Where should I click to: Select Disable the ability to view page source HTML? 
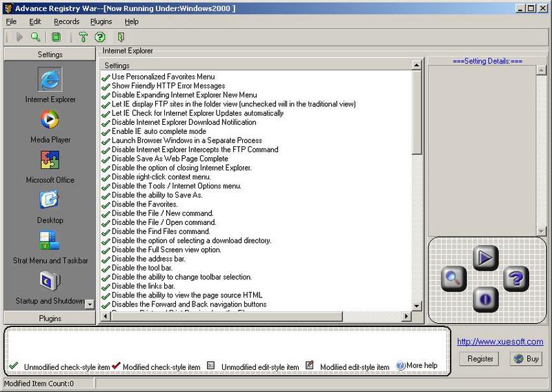[x=187, y=295]
